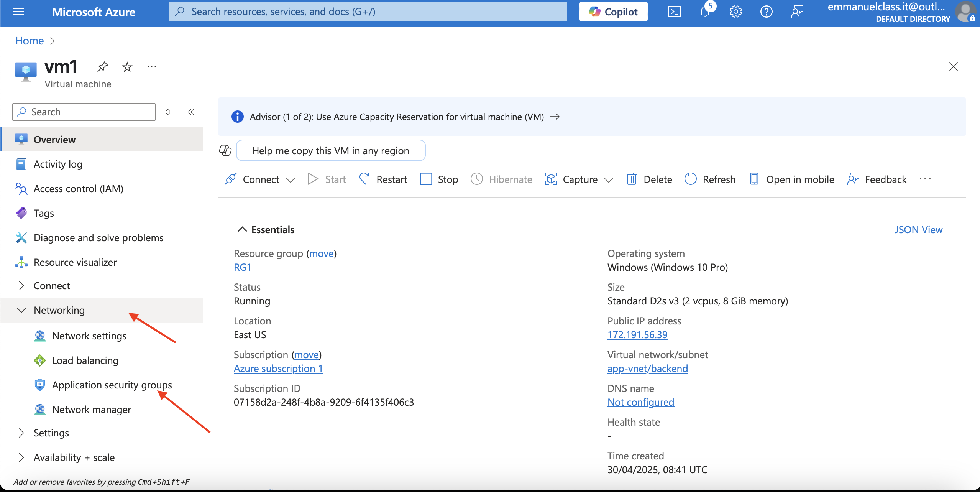Click Open in mobile

[792, 179]
